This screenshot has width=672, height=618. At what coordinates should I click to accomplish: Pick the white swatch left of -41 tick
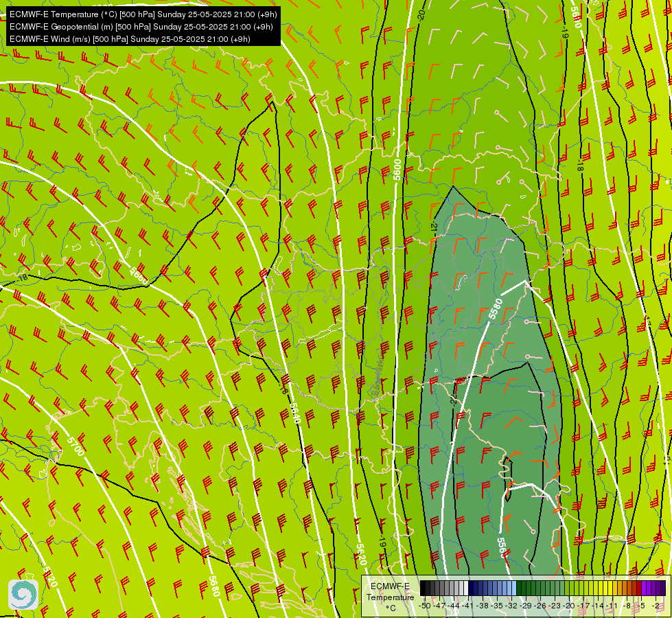click(466, 588)
